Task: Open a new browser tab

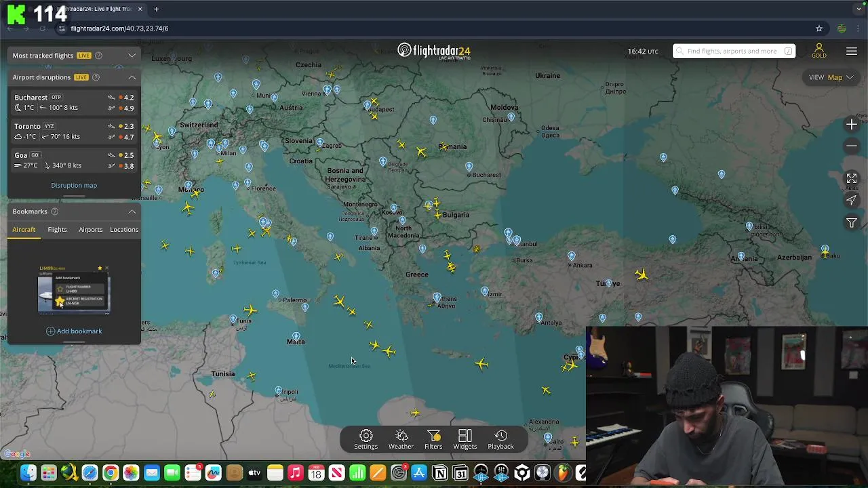Action: pos(156,9)
